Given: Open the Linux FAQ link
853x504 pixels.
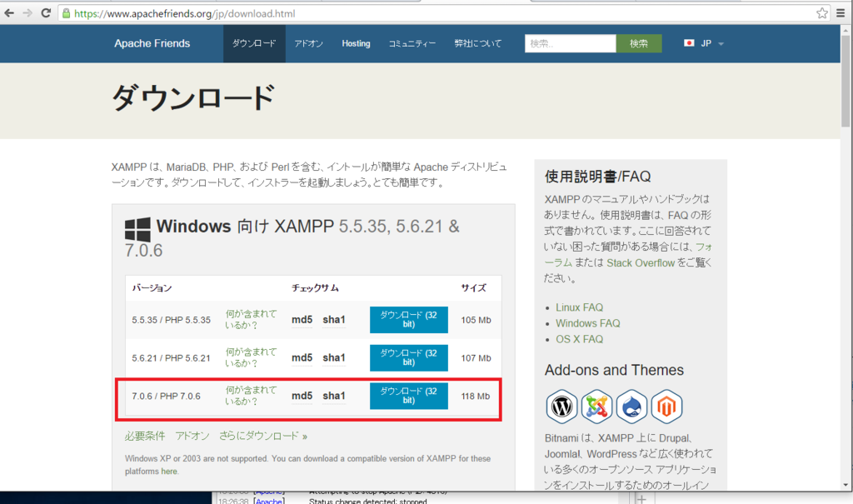Looking at the screenshot, I should pos(580,307).
